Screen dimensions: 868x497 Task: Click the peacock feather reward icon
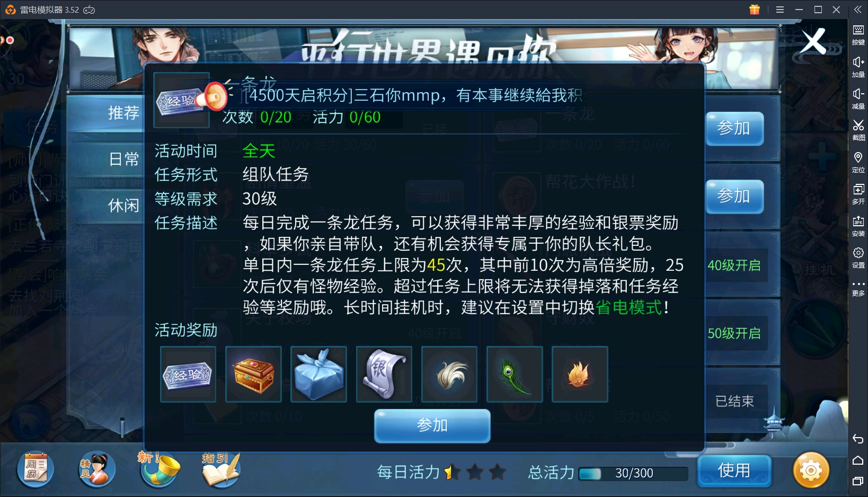[515, 375]
